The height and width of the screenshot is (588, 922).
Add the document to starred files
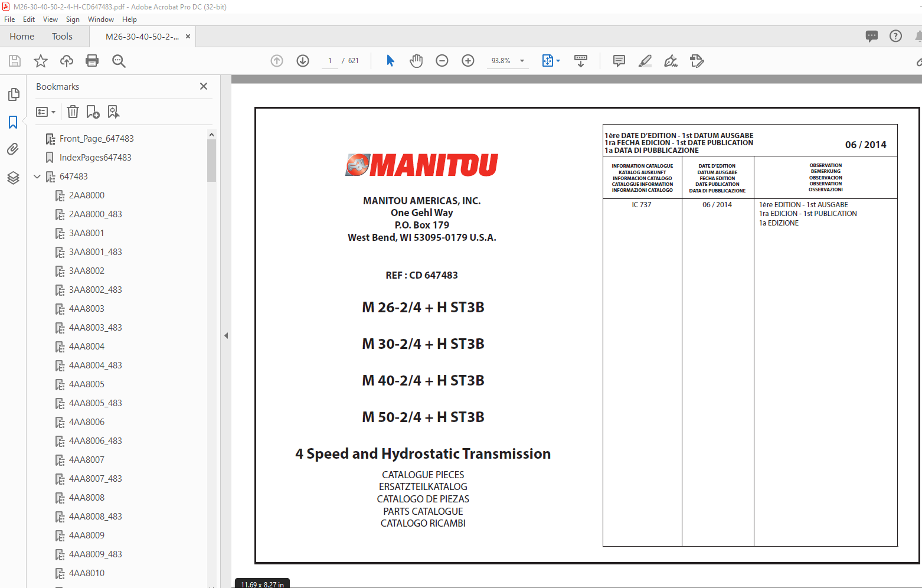[x=41, y=61]
